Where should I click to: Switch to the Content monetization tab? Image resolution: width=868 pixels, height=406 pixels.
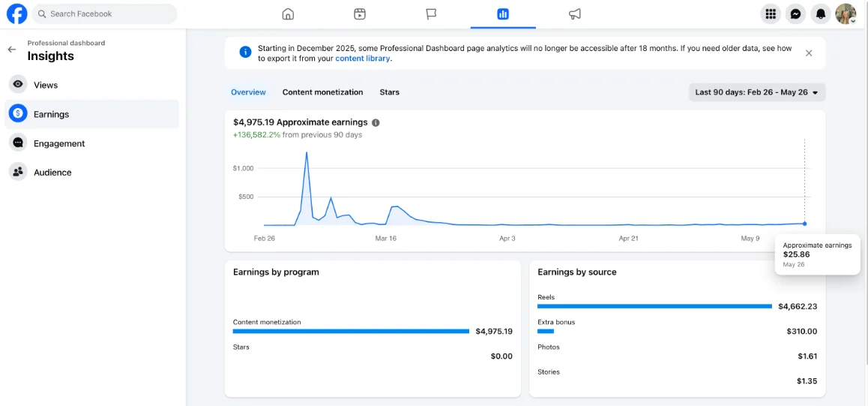click(x=323, y=92)
